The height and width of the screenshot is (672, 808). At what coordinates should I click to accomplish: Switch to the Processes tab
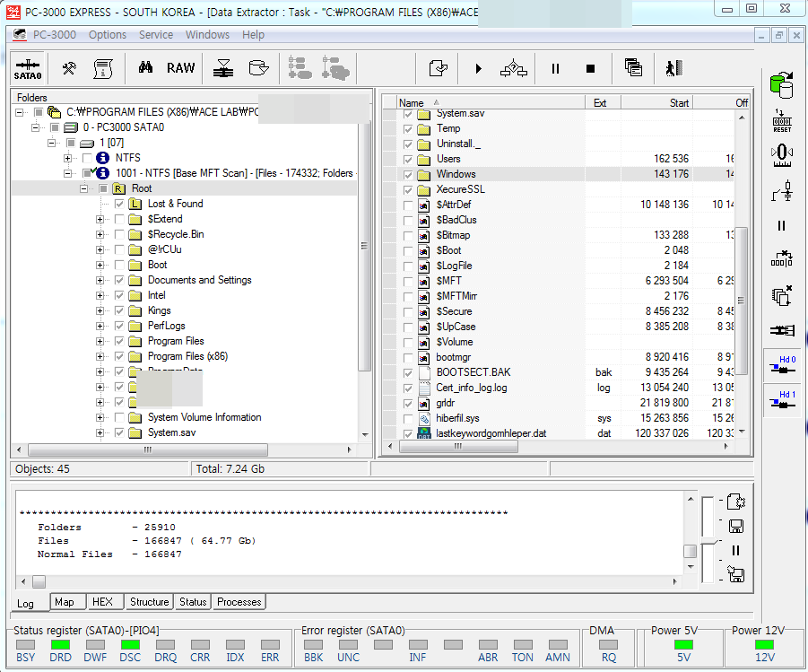click(239, 602)
